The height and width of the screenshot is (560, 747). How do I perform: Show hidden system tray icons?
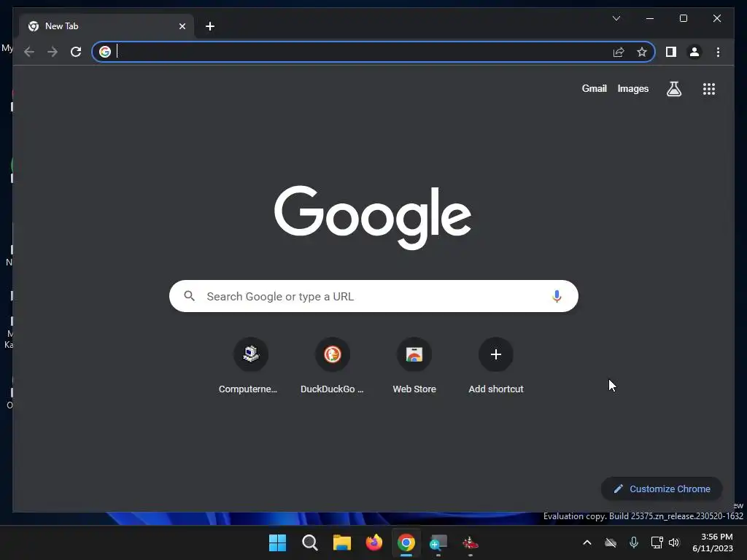point(587,542)
